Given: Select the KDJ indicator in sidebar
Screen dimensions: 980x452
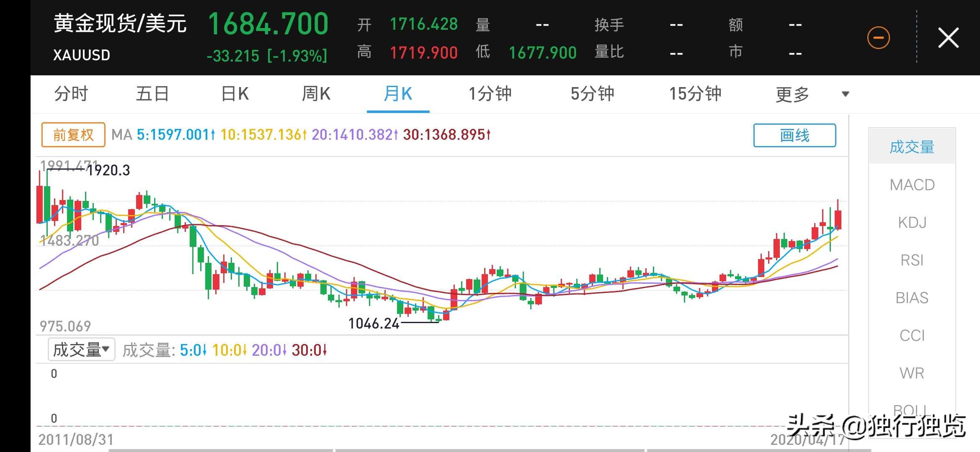Looking at the screenshot, I should click(x=912, y=223).
